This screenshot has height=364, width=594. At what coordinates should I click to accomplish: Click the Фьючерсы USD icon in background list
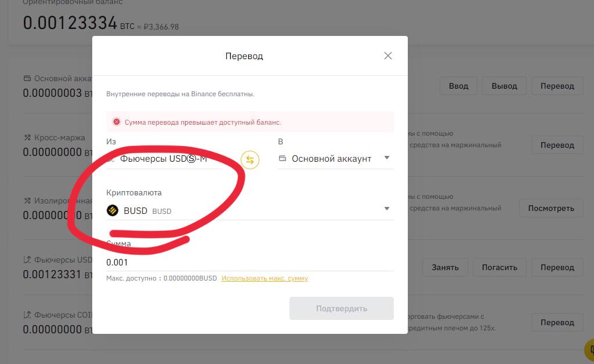(x=27, y=260)
